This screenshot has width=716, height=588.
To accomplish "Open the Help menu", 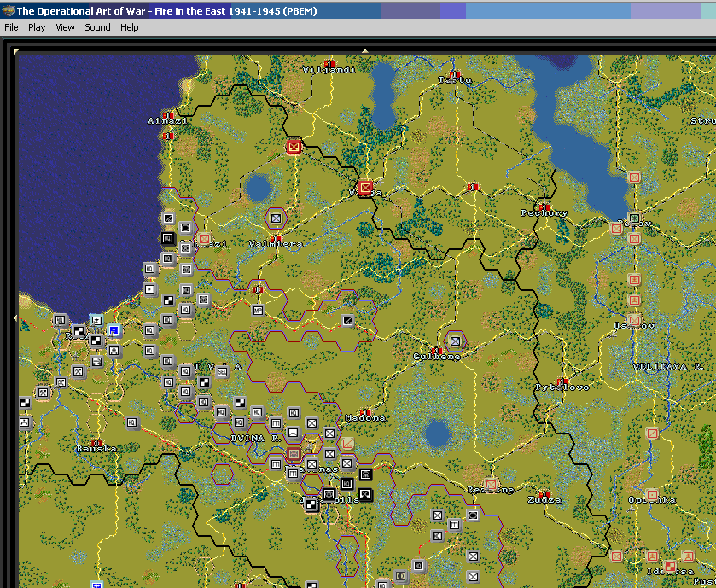I will (129, 27).
